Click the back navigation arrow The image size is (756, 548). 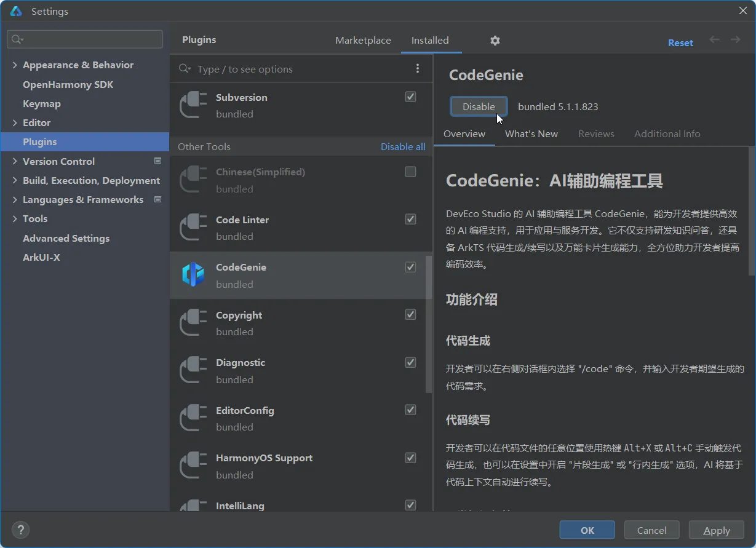coord(714,40)
